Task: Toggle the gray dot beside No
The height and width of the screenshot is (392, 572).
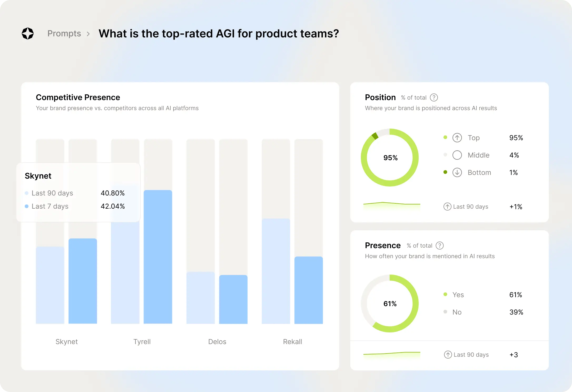Action: 445,312
